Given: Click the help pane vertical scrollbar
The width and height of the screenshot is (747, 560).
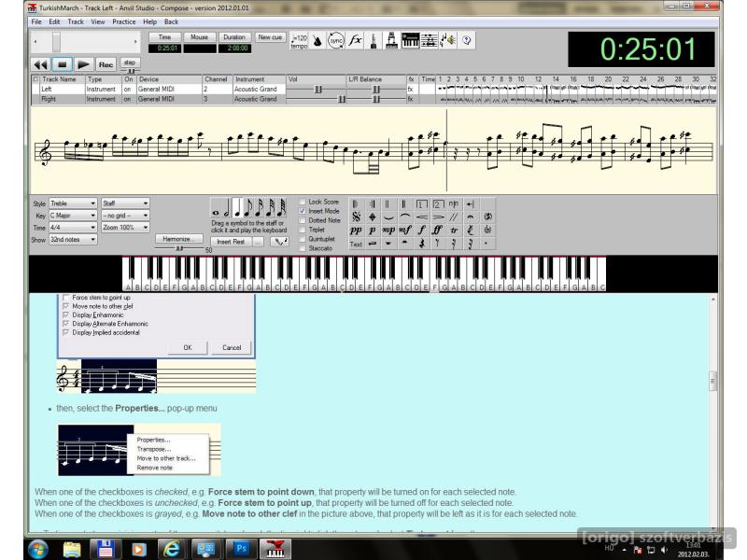Looking at the screenshot, I should 712,413.
